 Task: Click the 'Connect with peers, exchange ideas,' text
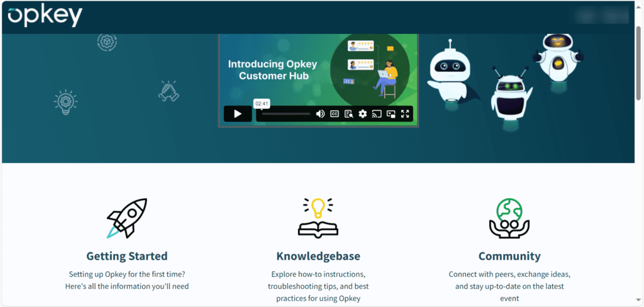pos(509,274)
